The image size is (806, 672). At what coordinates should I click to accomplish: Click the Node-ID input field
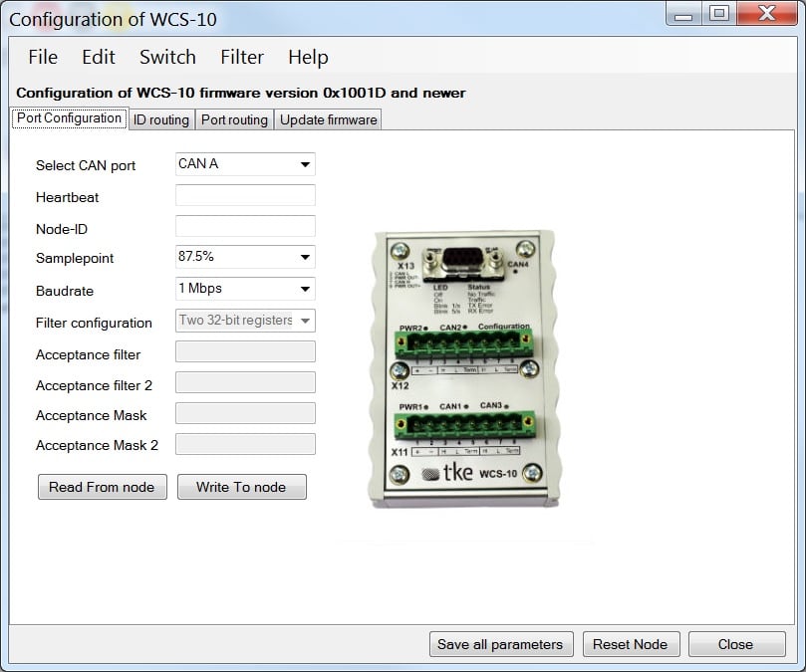pyautogui.click(x=245, y=226)
